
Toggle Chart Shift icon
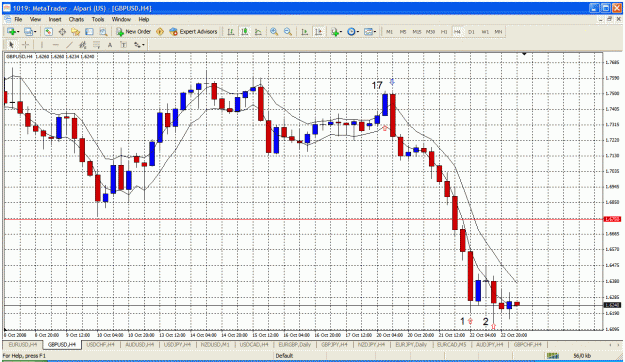[318, 31]
